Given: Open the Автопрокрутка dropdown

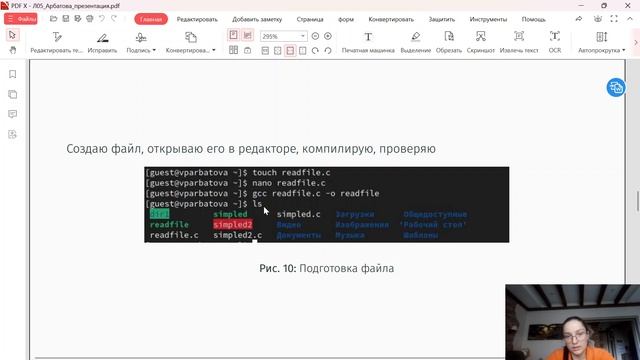Looking at the screenshot, I should (602, 42).
